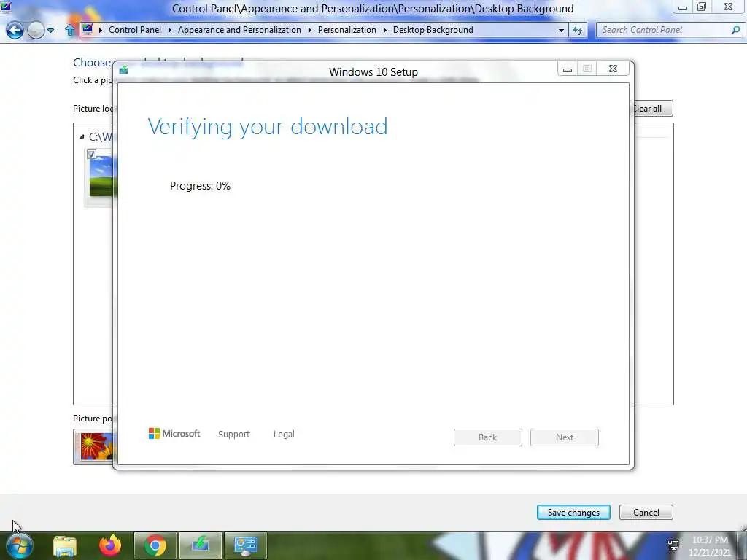
Task: Restore down the Control Panel window
Action: pyautogui.click(x=702, y=7)
